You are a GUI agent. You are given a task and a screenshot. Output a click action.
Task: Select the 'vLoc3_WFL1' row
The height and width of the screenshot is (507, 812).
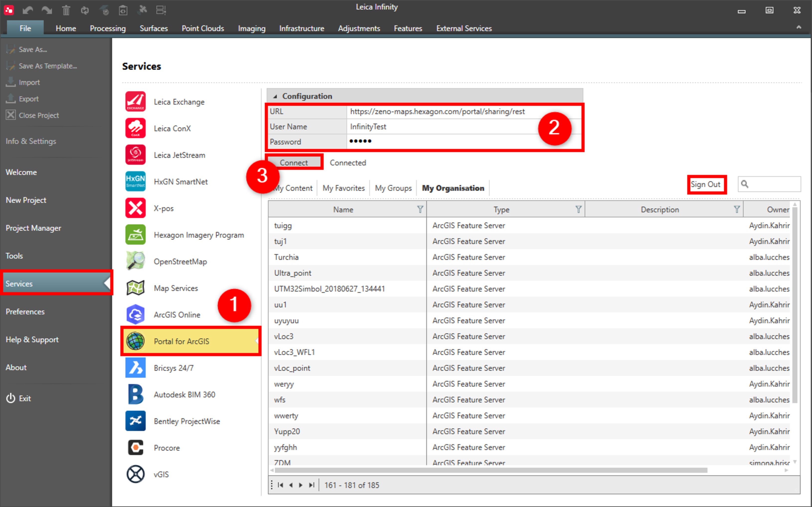pyautogui.click(x=529, y=352)
